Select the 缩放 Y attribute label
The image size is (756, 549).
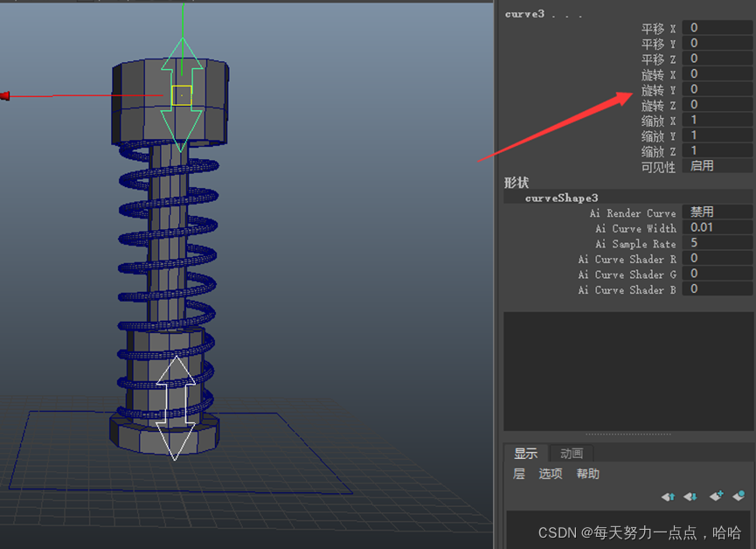pos(659,136)
